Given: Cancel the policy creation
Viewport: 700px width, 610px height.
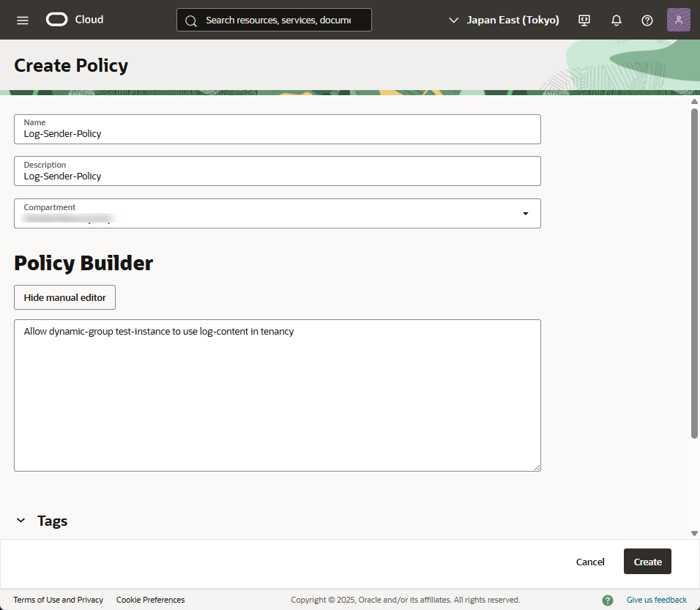Looking at the screenshot, I should 590,562.
